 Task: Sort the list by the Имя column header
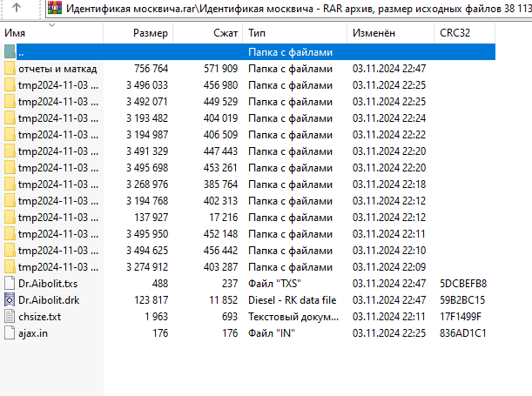click(x=51, y=33)
